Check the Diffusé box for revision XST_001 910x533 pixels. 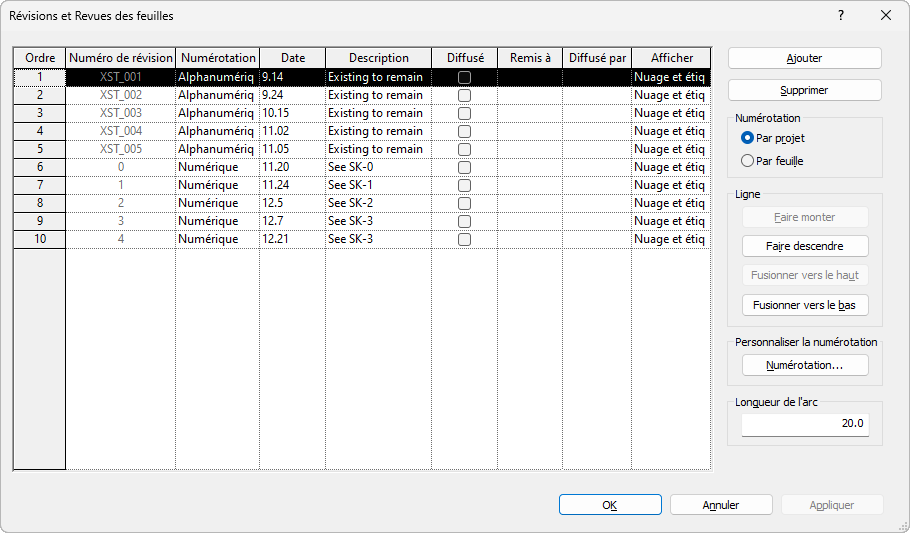coord(464,77)
